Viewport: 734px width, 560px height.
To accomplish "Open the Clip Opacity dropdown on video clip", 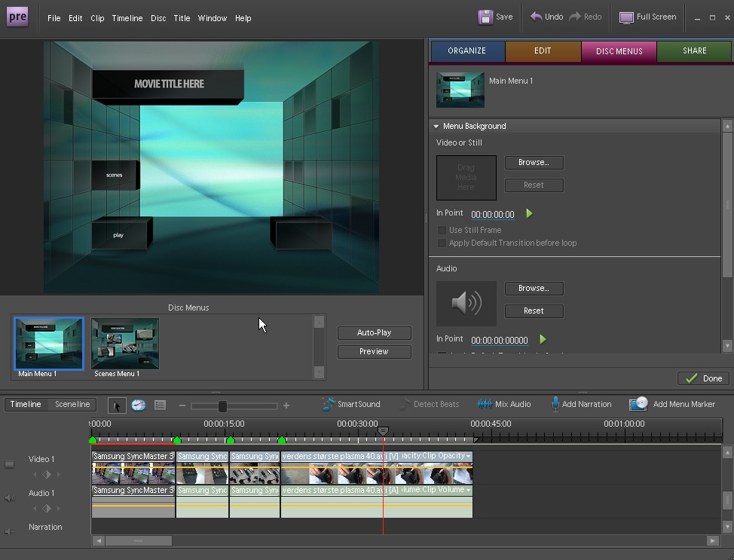I will tap(469, 457).
